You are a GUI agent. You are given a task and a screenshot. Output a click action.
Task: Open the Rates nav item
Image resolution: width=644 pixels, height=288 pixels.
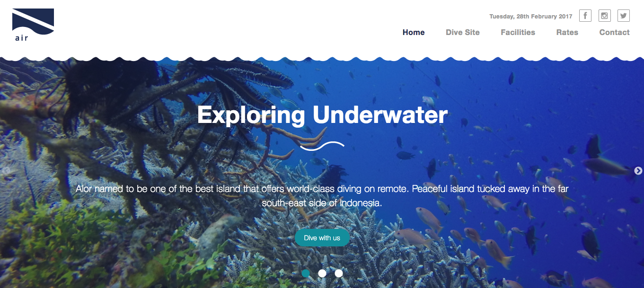coord(567,33)
